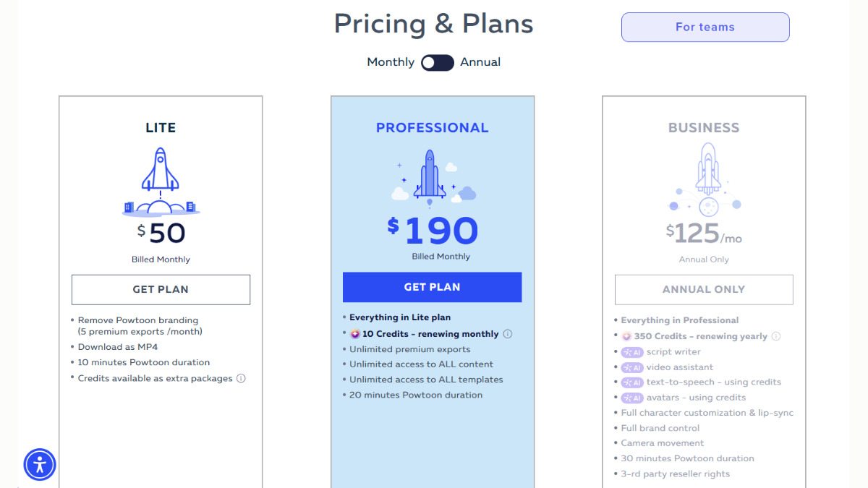Screen dimensions: 868x488
Task: Open info icon beside Credits available as extra packages
Action: [x=241, y=378]
